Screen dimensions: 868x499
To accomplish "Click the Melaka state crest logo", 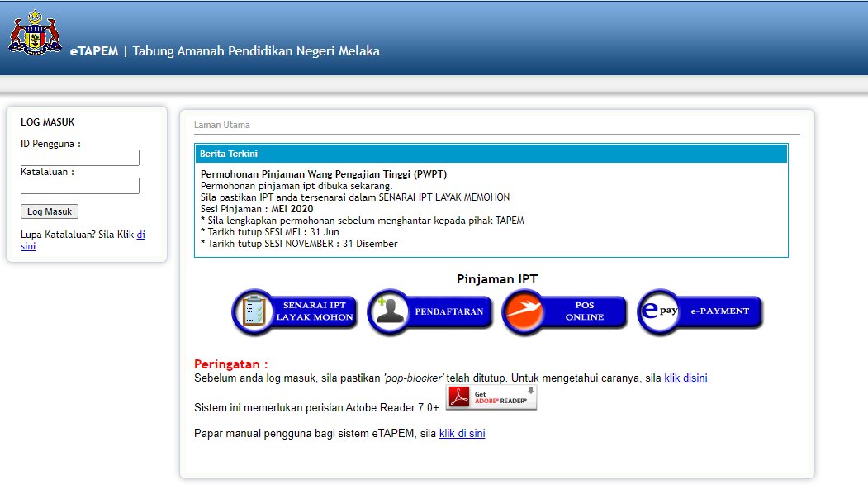I will [x=35, y=33].
